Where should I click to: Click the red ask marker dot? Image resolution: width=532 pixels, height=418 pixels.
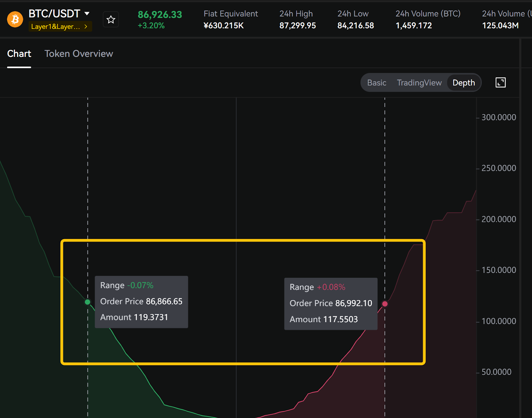385,304
